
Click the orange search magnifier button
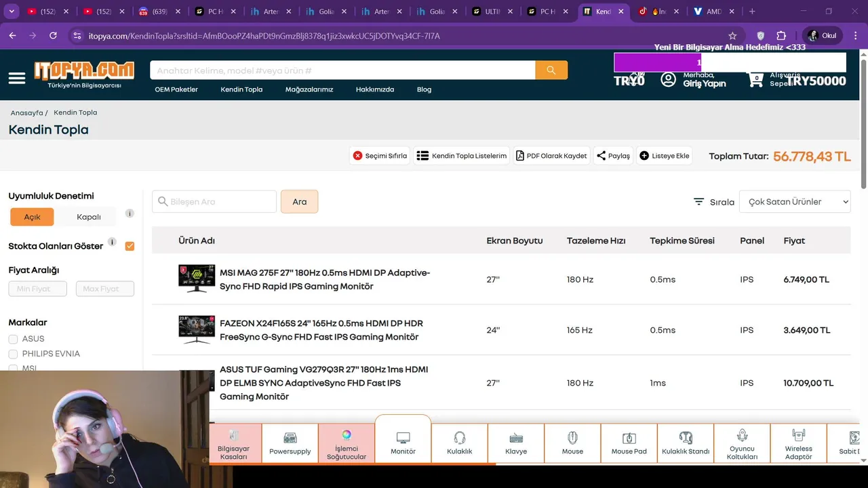point(551,70)
